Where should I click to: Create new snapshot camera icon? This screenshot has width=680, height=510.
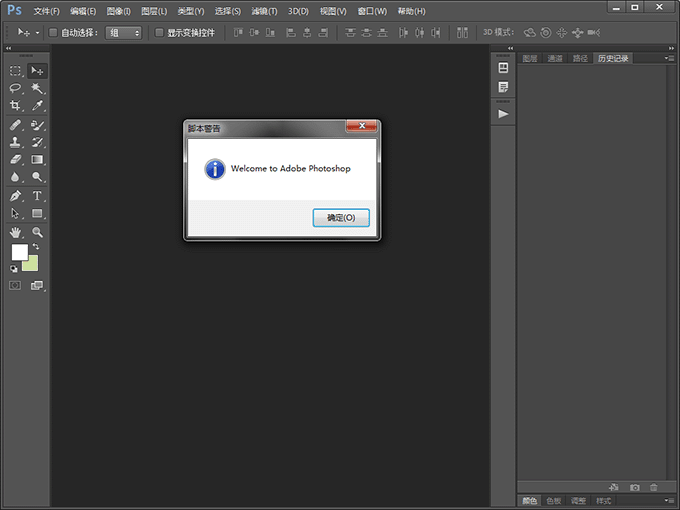634,487
